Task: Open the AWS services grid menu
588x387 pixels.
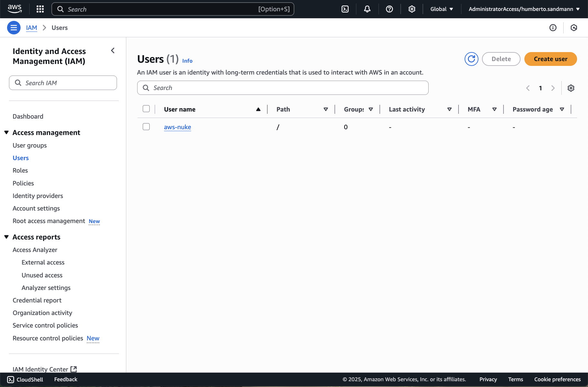Action: (40, 9)
